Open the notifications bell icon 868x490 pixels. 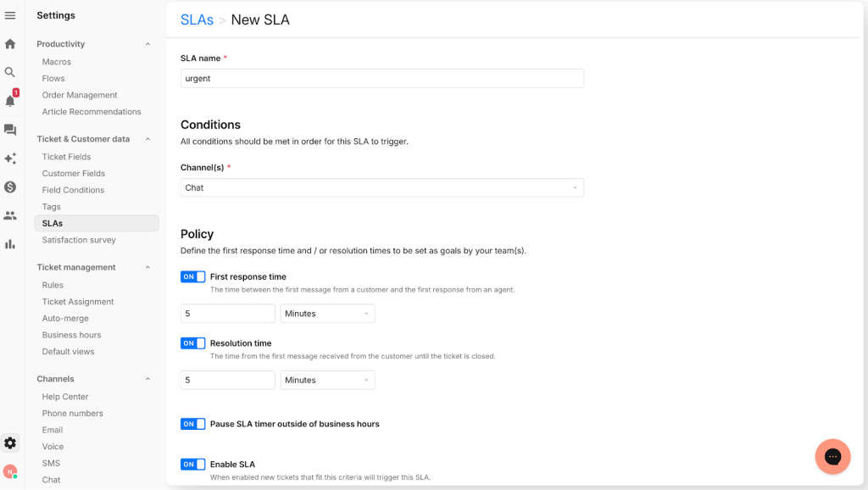[10, 101]
